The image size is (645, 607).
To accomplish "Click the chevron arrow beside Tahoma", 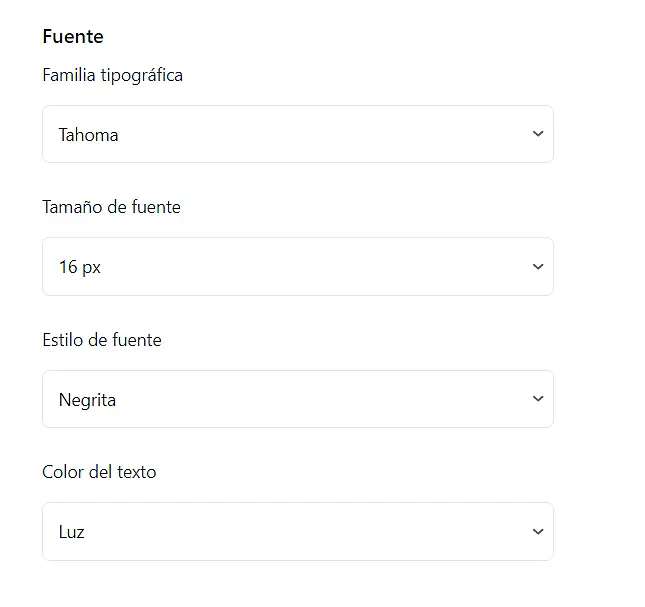I will (537, 134).
